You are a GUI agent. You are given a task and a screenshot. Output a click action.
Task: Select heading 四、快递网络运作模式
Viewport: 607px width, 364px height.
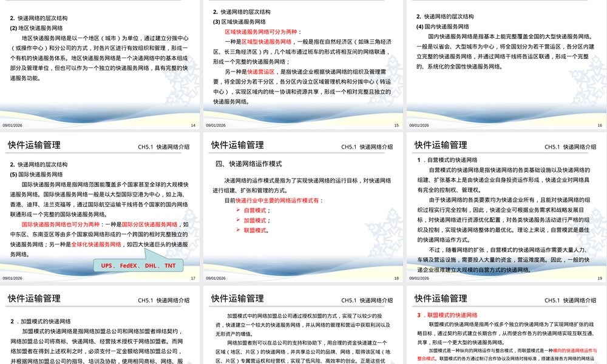tap(248, 164)
